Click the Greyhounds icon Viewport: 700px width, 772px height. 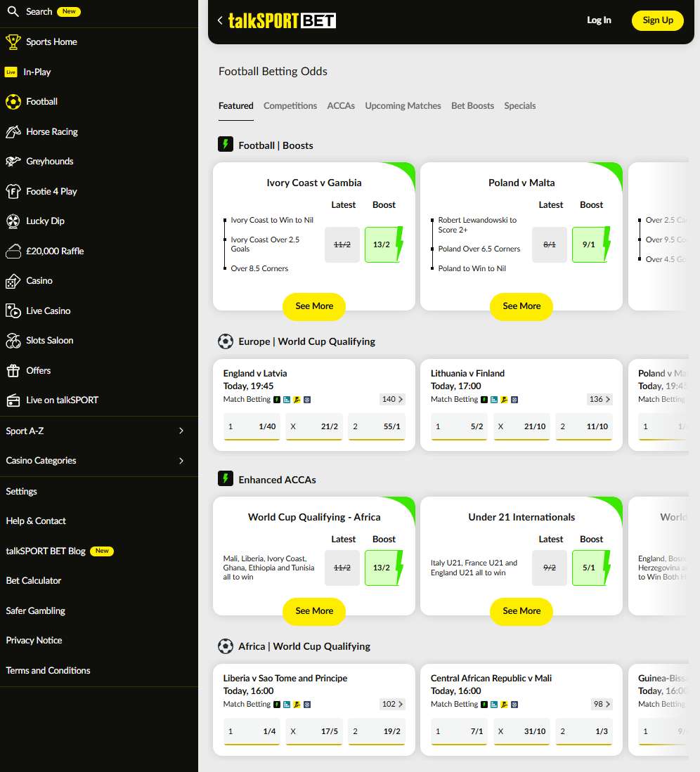pyautogui.click(x=13, y=161)
